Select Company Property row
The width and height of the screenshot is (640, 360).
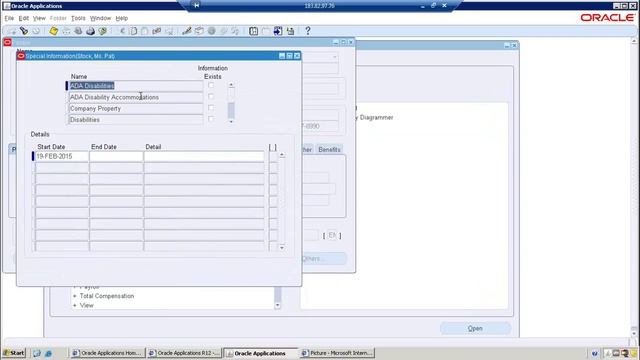point(136,109)
